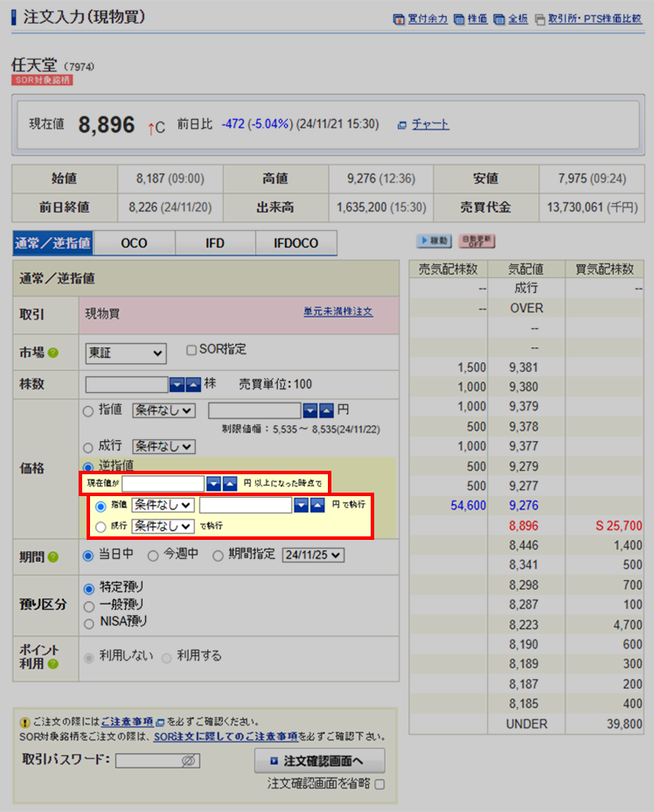
Task: Open the 単元未満株注文 link
Action: 337,311
